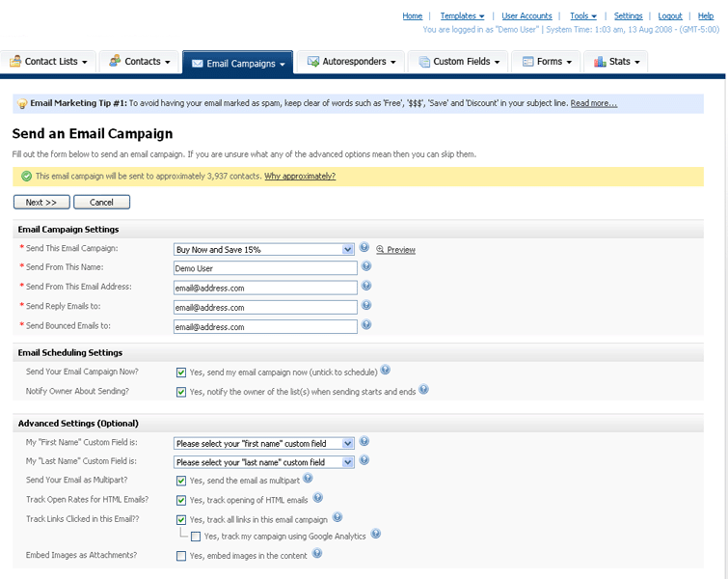Click the Stats bar chart icon
728x579 pixels.
click(600, 61)
